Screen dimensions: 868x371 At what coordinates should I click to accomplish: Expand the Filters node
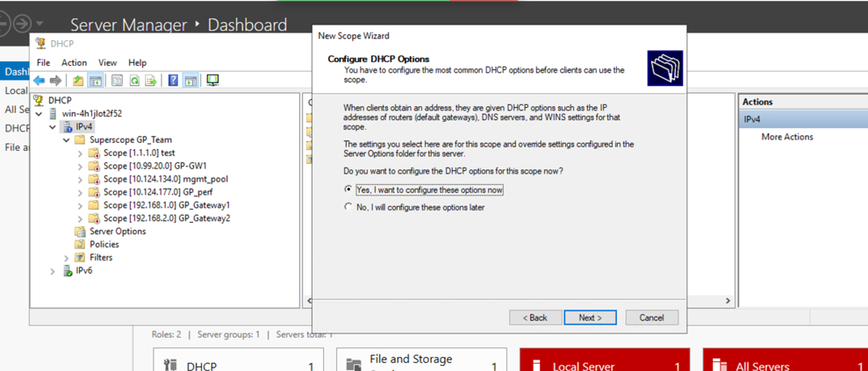click(66, 258)
